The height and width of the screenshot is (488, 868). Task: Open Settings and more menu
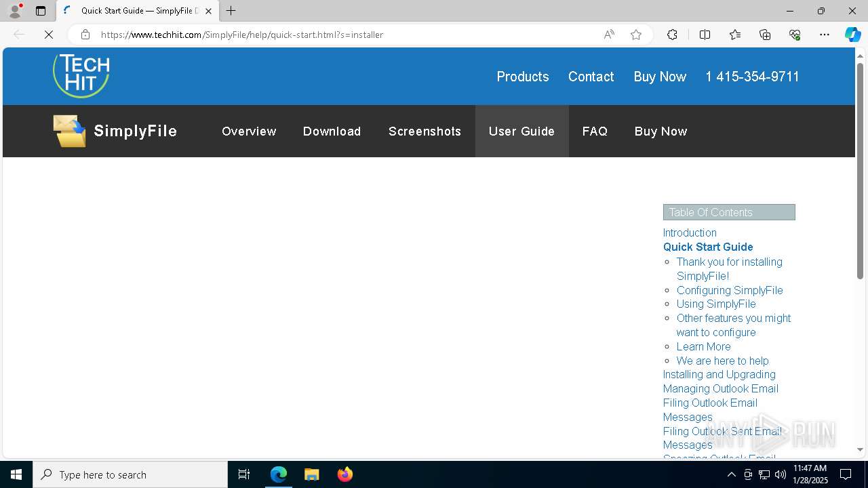click(x=825, y=35)
